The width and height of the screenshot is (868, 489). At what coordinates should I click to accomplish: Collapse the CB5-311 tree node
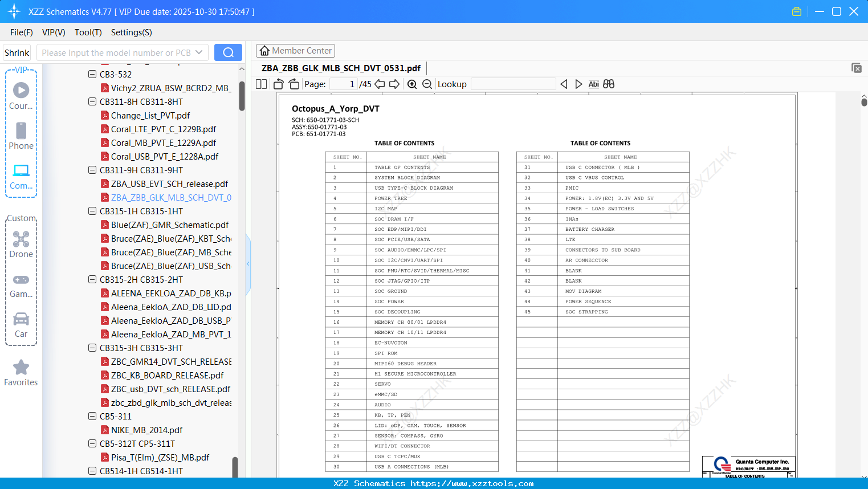point(92,416)
